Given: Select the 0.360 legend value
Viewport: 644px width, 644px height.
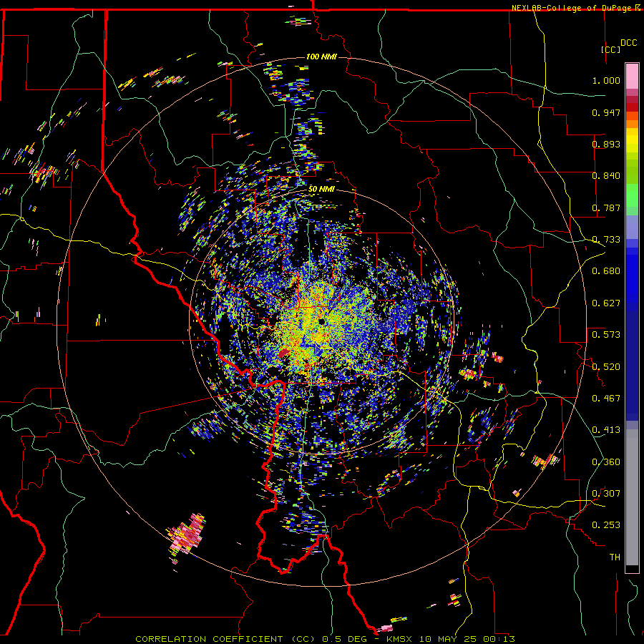Looking at the screenshot, I should [606, 462].
